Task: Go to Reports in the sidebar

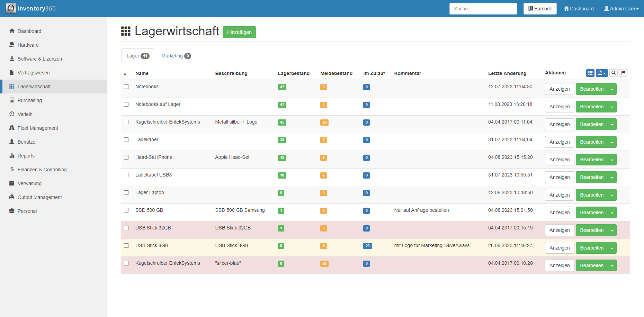Action: (x=26, y=156)
